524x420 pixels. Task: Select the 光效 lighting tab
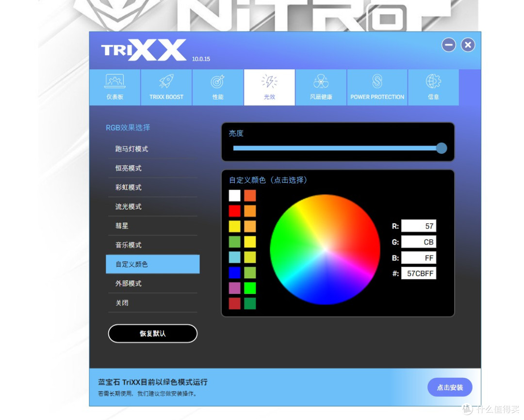(269, 87)
